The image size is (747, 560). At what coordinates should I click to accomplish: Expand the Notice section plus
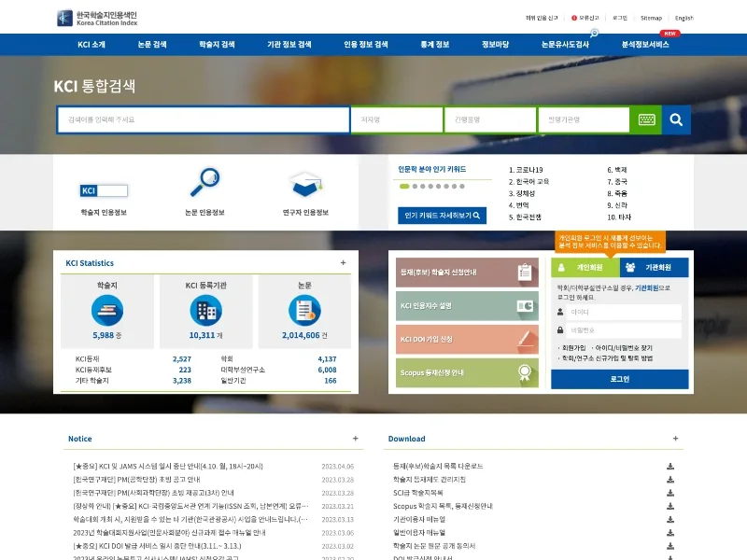tap(355, 439)
